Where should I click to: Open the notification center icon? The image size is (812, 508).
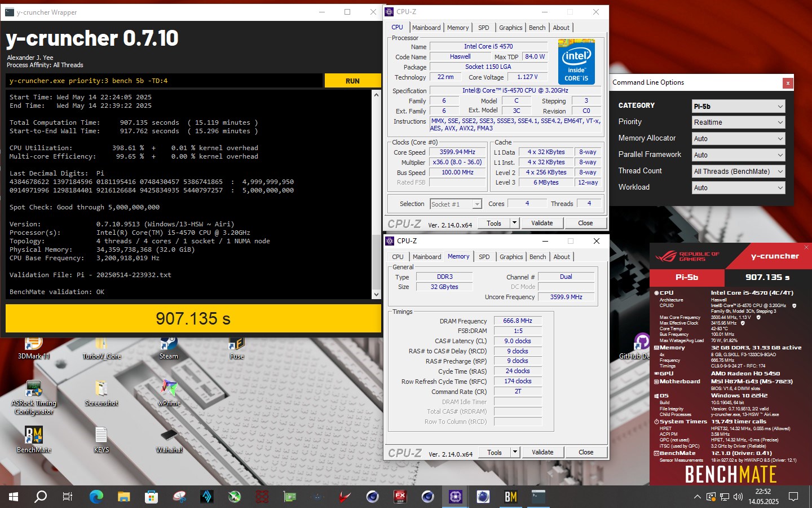pyautogui.click(x=793, y=497)
